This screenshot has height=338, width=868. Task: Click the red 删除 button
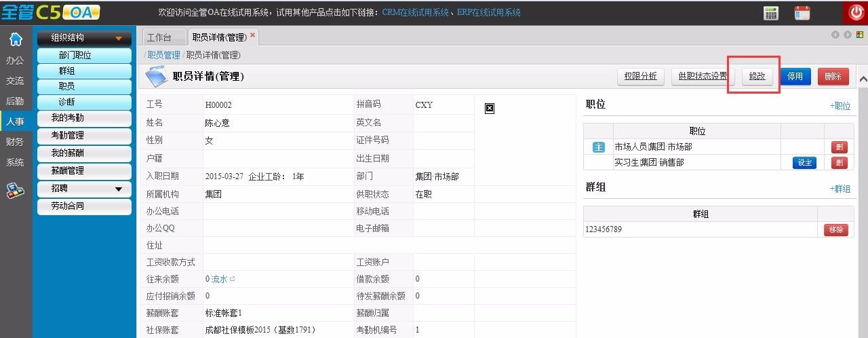point(833,77)
